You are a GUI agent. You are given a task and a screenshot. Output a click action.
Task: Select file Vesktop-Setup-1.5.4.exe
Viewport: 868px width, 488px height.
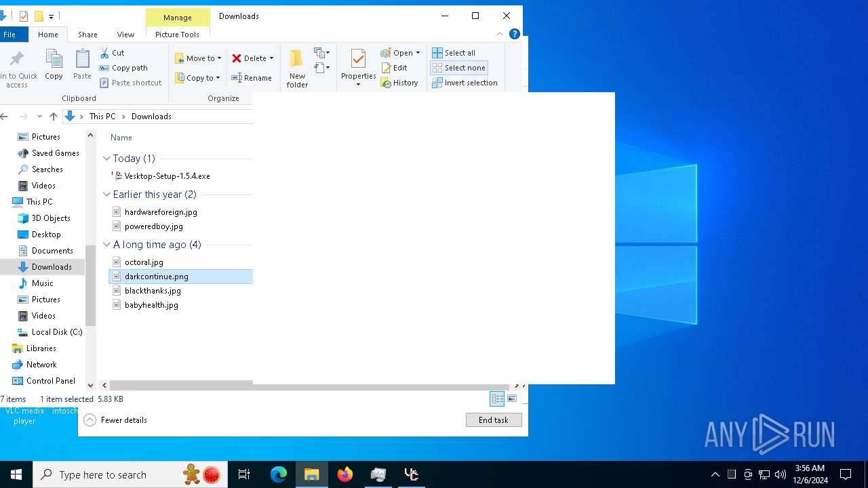click(x=167, y=176)
